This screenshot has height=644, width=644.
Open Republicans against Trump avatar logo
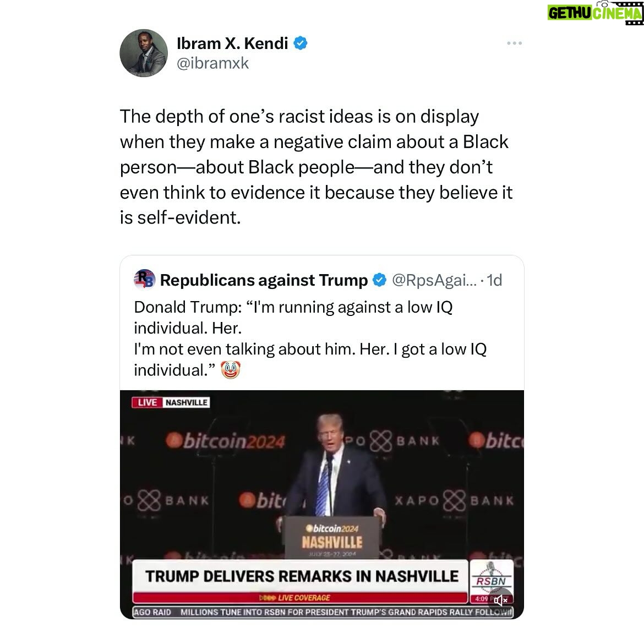145,280
